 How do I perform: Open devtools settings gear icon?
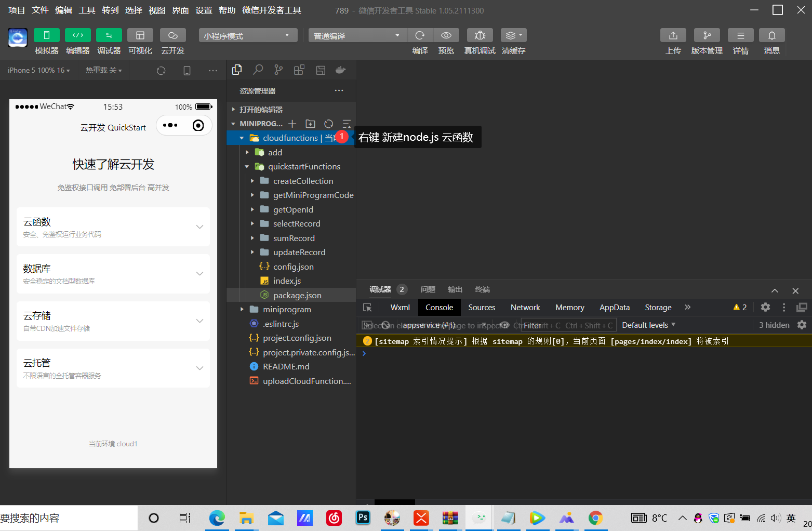pyautogui.click(x=765, y=307)
